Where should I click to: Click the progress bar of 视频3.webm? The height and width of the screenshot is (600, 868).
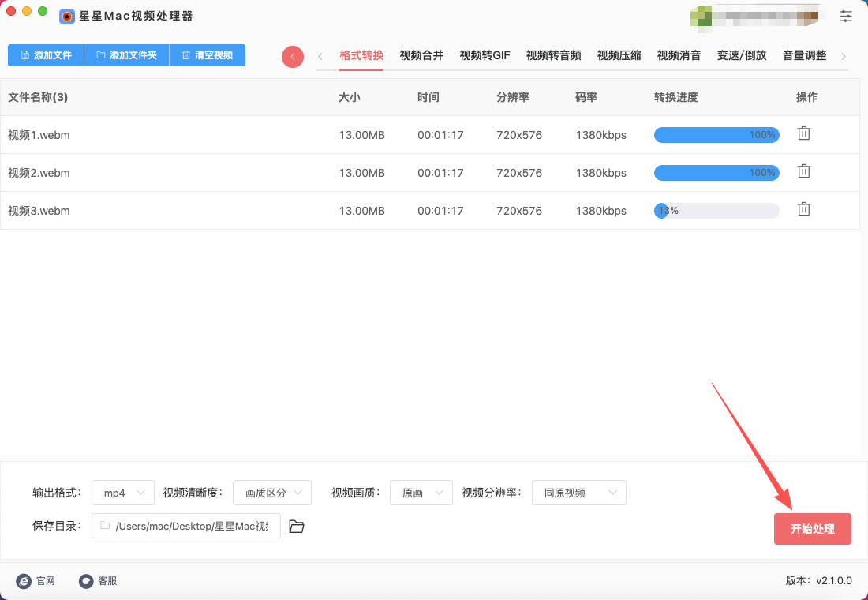tap(716, 211)
